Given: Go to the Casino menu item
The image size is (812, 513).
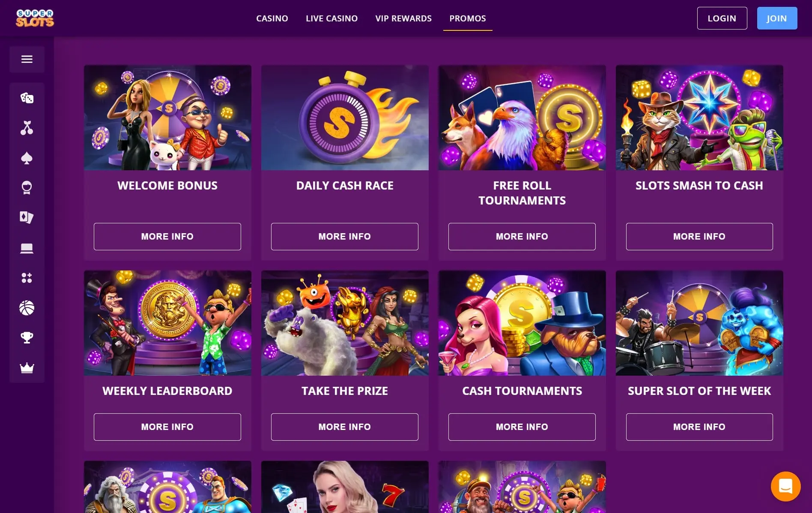Looking at the screenshot, I should (x=272, y=18).
